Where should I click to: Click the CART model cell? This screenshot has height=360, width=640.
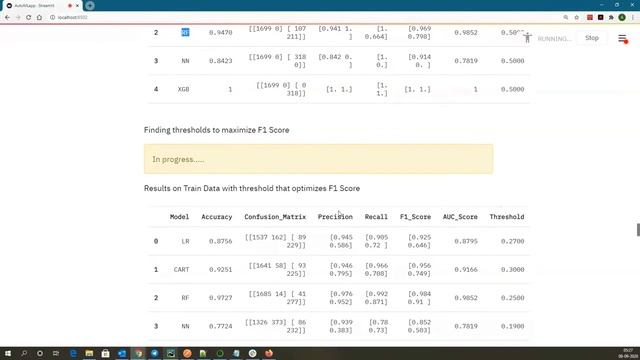point(181,269)
